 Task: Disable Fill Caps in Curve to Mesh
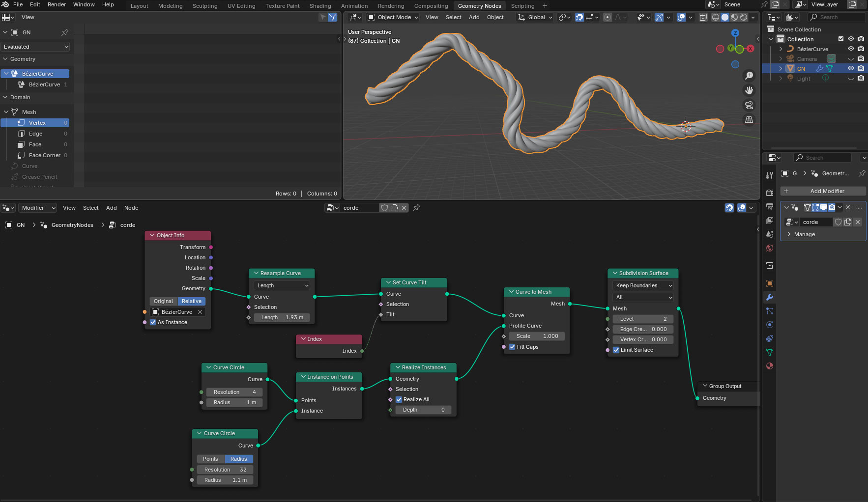coord(513,347)
